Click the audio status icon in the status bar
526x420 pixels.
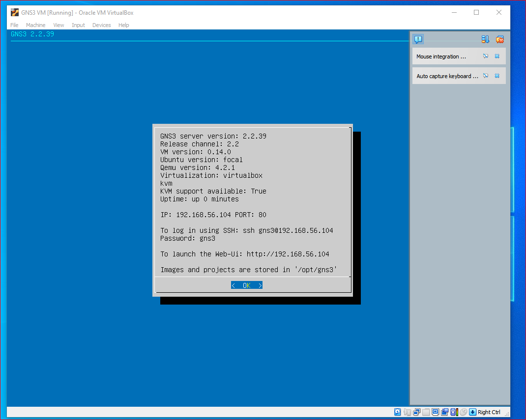407,412
